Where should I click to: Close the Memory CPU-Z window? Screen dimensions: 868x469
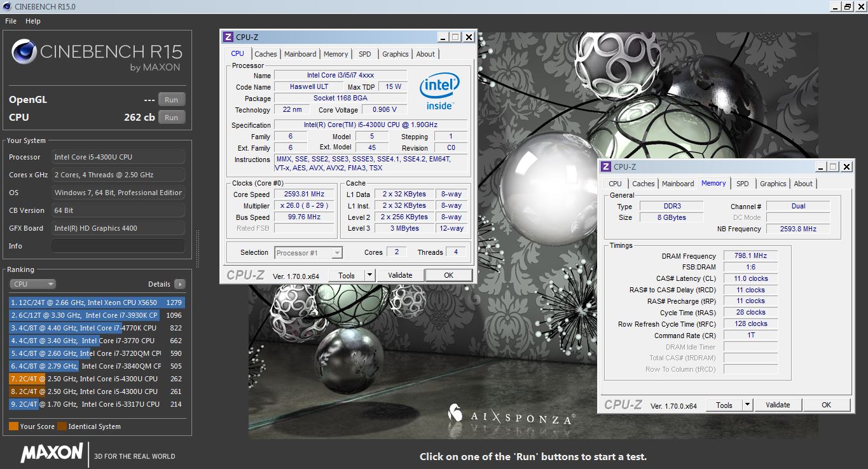(846, 167)
